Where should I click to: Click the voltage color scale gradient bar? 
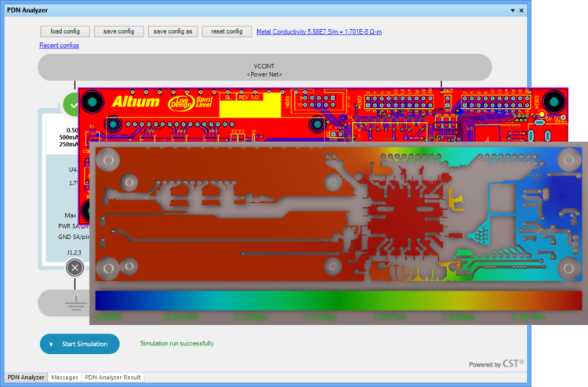pos(339,301)
